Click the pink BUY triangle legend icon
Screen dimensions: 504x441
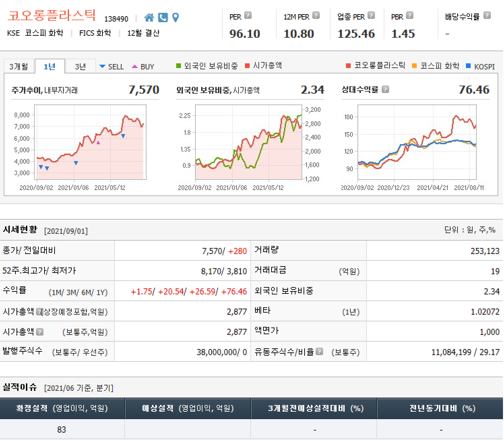click(x=135, y=67)
